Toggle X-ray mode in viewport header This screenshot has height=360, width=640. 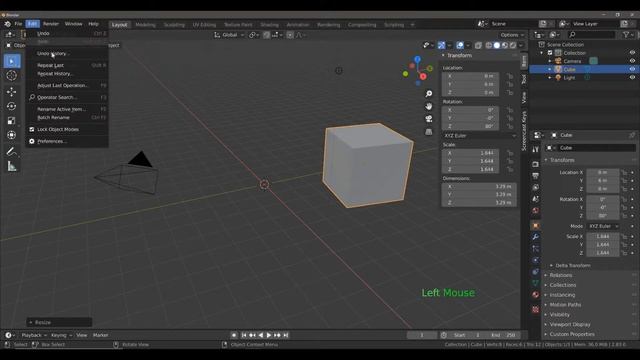(478, 45)
